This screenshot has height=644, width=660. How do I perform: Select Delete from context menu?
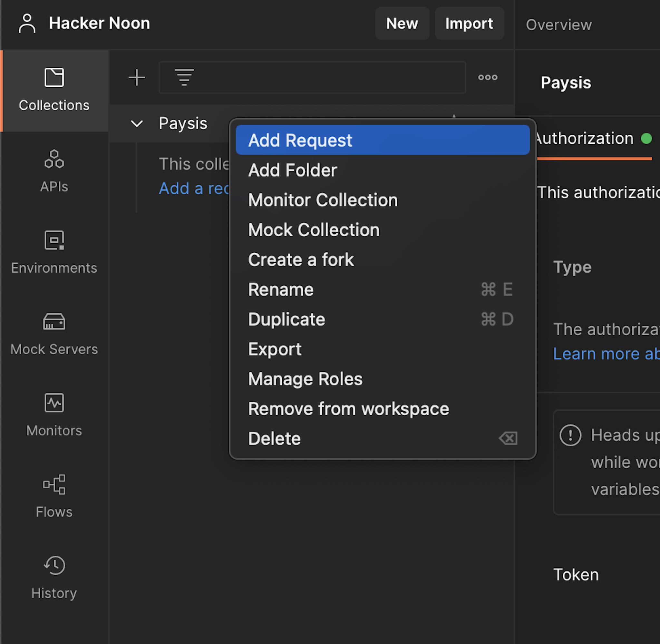(274, 438)
